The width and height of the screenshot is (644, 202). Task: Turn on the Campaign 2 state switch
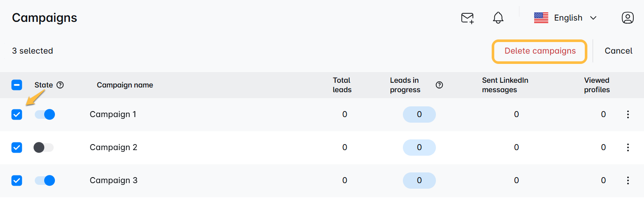click(44, 148)
